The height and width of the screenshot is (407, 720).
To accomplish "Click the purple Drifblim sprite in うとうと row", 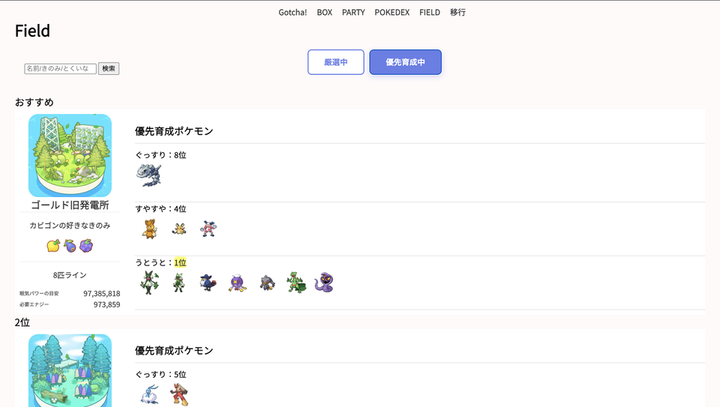I will (x=237, y=283).
